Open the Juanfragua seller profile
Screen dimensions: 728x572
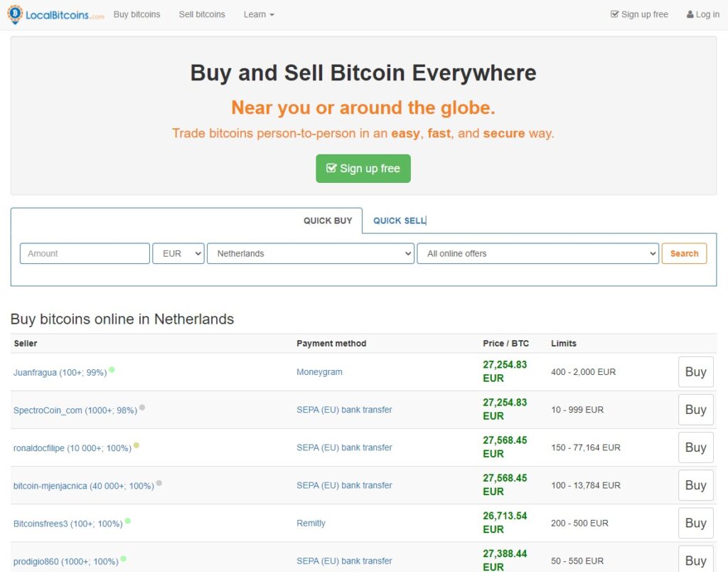pyautogui.click(x=60, y=373)
